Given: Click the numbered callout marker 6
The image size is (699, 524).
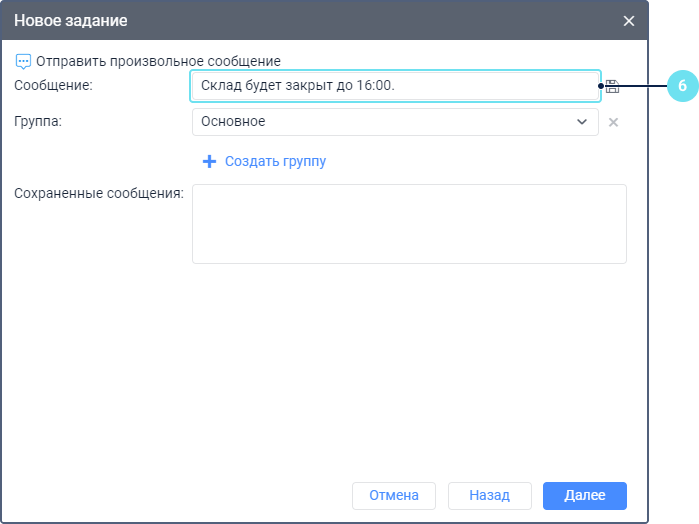Looking at the screenshot, I should click(x=682, y=86).
